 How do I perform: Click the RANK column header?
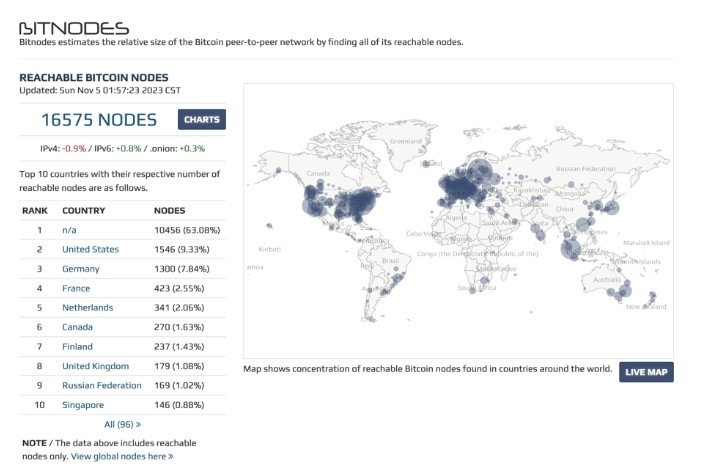[35, 210]
